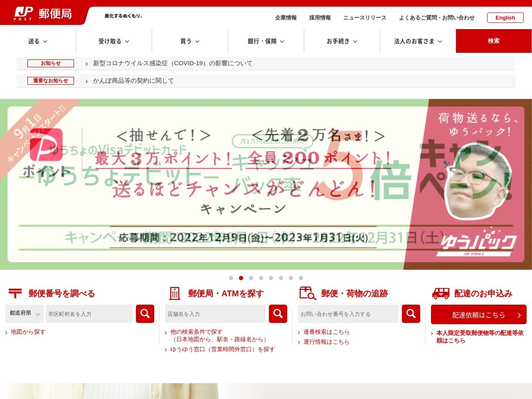Click the 郵便番号を調べる heading
The image size is (532, 399).
pyautogui.click(x=62, y=293)
